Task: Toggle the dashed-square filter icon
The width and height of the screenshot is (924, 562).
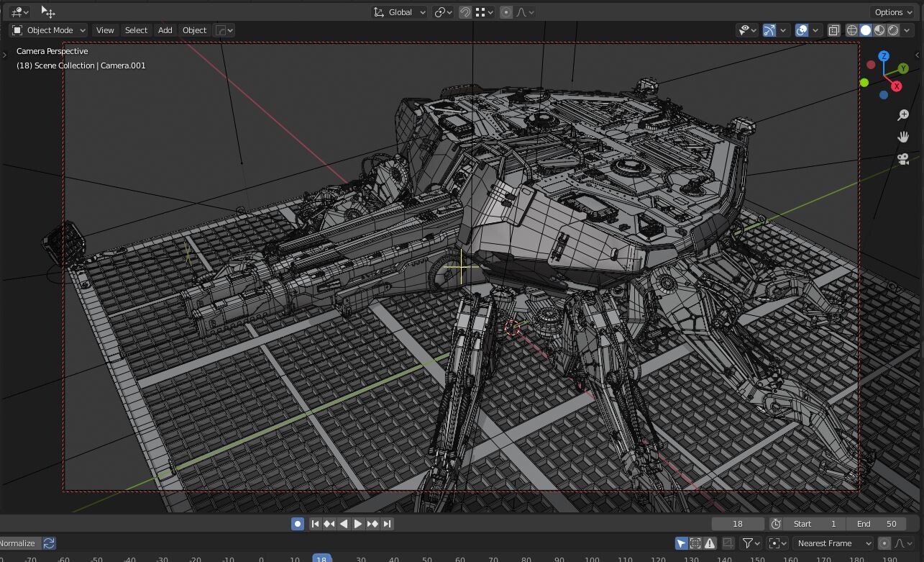Action: click(695, 543)
